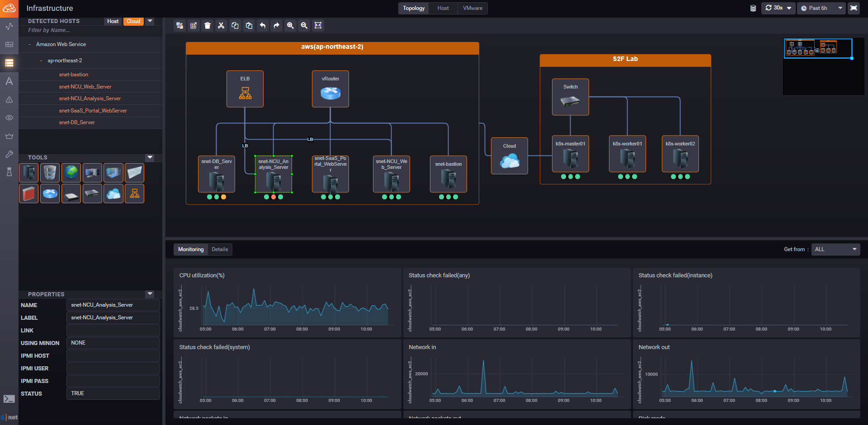868x425 pixels.
Task: Select the Switch tool in Tools palette
Action: 92,194
